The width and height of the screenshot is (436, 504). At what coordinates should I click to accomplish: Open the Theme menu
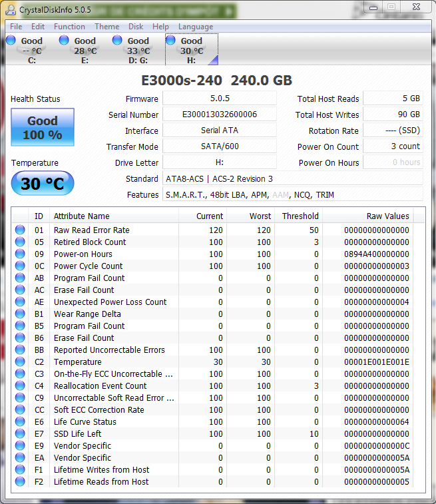(107, 27)
